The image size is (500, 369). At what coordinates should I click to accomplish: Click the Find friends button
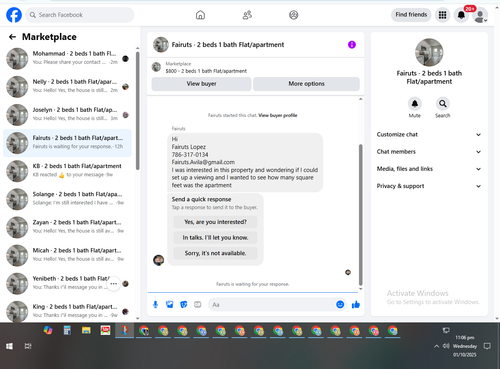tap(411, 15)
